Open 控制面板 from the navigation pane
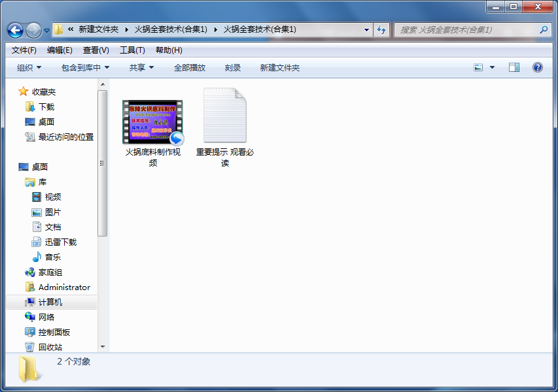 (x=54, y=332)
